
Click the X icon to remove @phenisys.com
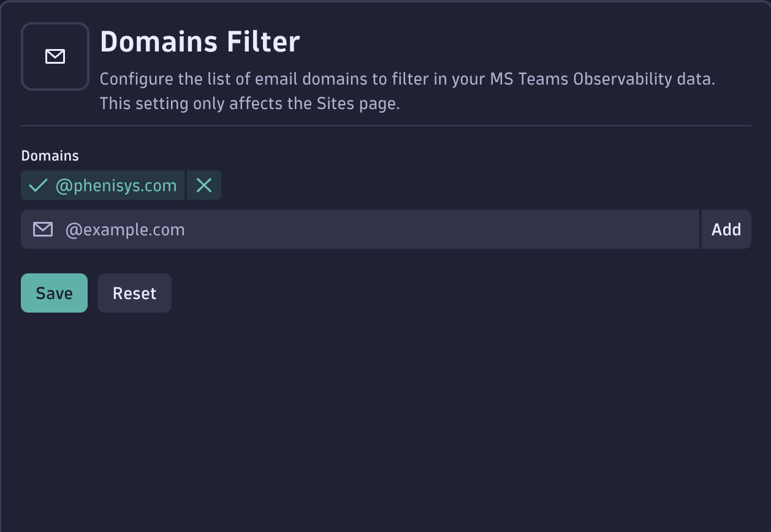204,185
